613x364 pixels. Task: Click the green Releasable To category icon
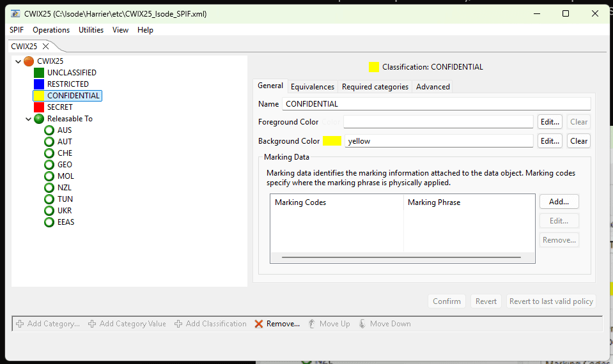[x=39, y=119]
